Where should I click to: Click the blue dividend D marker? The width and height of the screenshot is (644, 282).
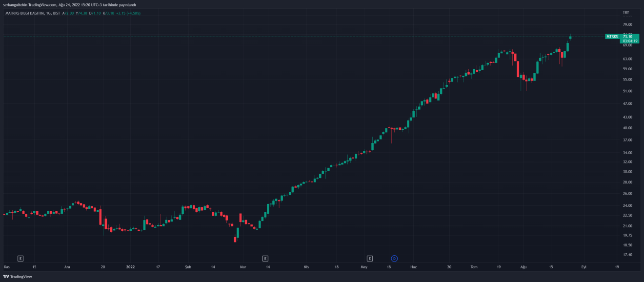pyautogui.click(x=394, y=258)
